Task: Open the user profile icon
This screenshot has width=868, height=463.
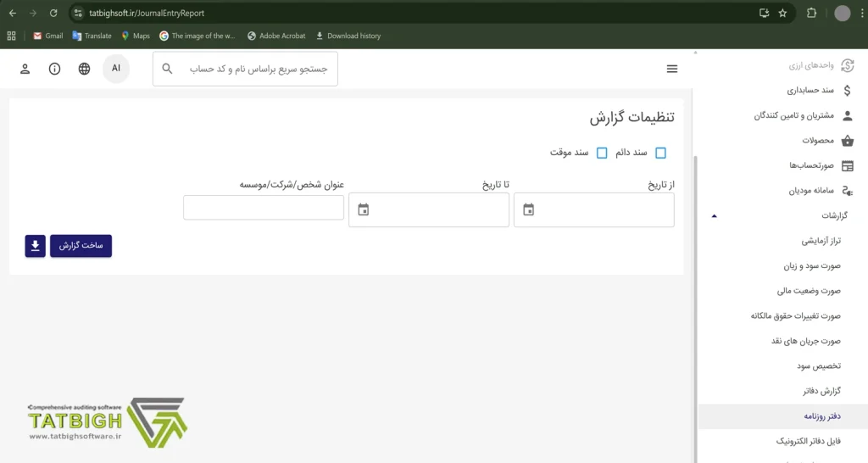Action: click(x=25, y=69)
